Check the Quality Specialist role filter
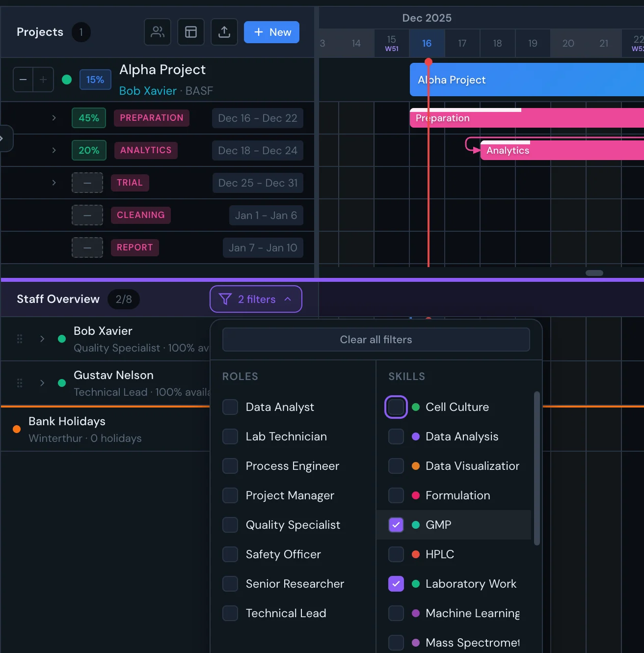 coord(230,524)
